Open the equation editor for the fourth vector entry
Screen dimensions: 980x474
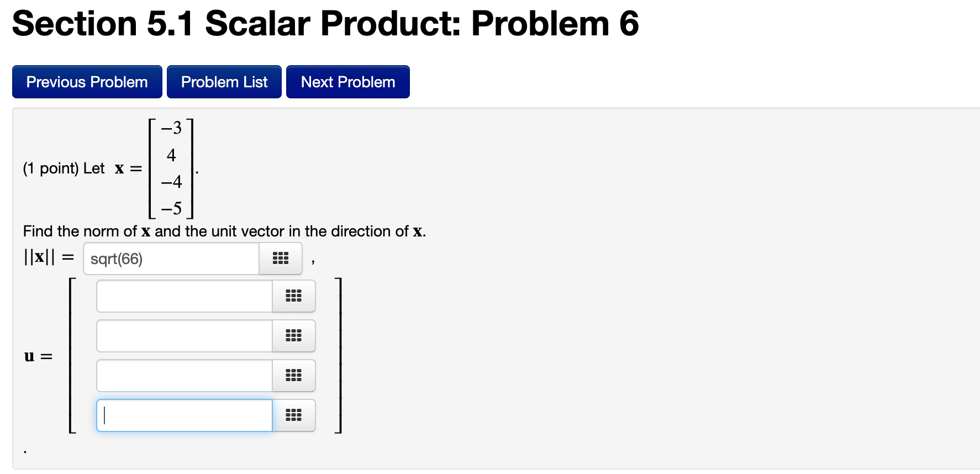[293, 415]
